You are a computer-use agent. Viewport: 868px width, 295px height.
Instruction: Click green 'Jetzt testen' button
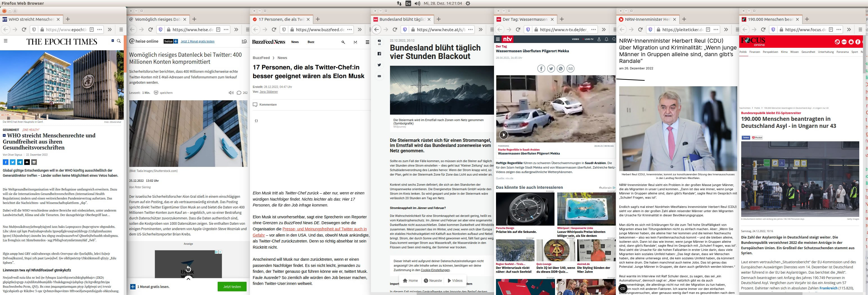232,287
